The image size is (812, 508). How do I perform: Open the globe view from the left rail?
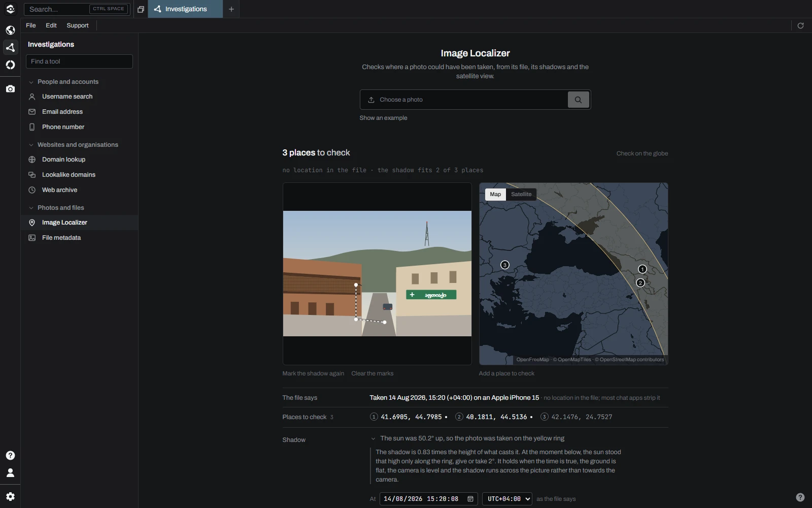tap(10, 30)
